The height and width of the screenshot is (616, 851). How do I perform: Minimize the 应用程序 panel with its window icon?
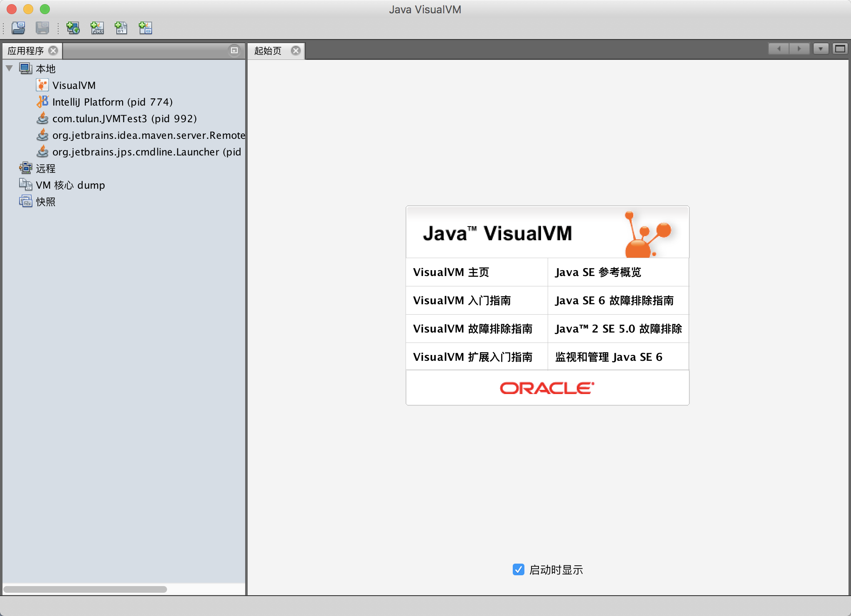tap(234, 50)
